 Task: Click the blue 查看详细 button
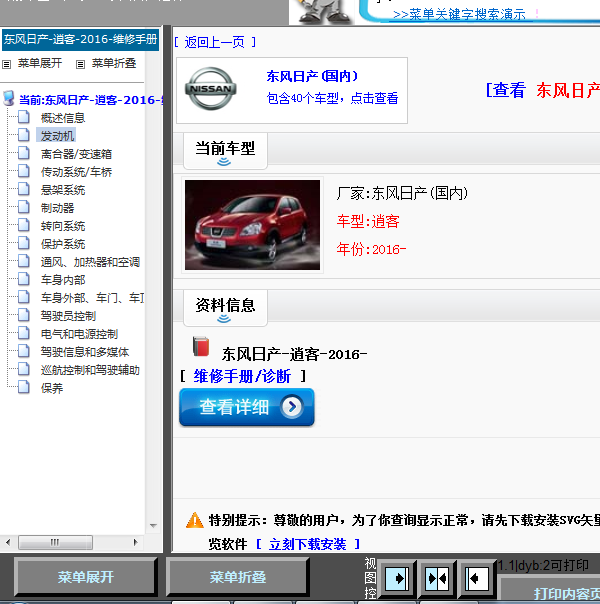[x=246, y=407]
